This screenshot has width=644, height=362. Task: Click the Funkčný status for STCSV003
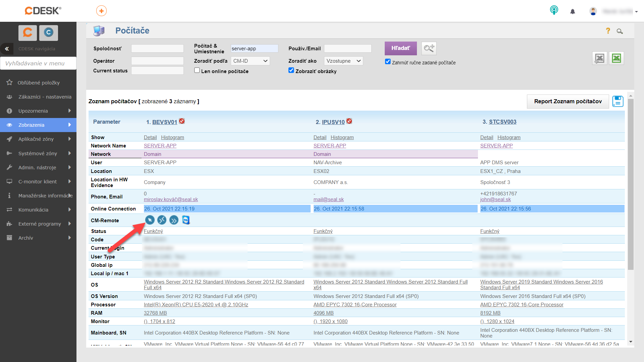pos(490,231)
